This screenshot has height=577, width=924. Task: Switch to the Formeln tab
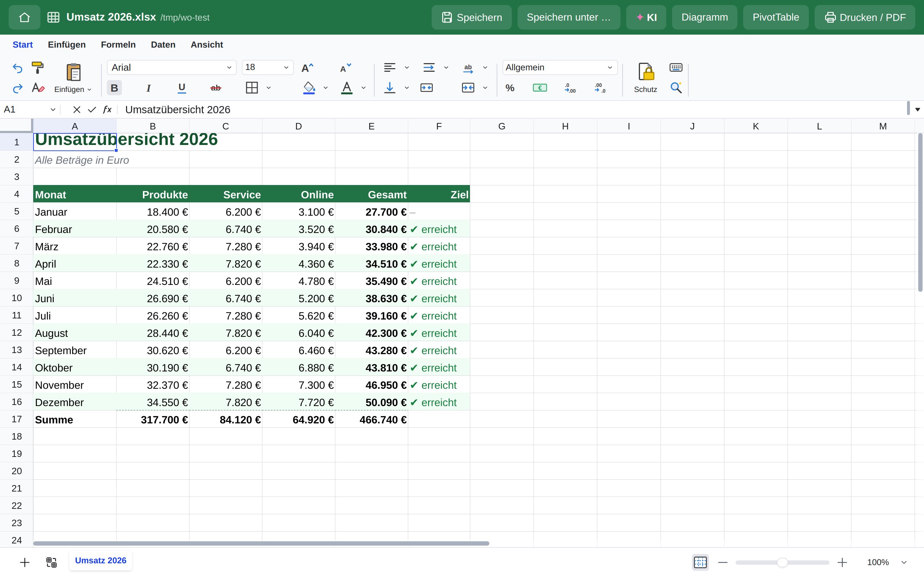click(x=118, y=45)
